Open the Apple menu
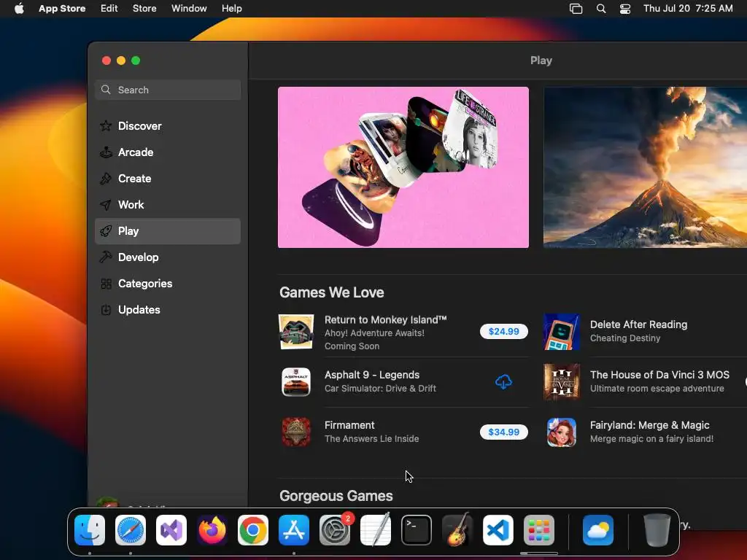This screenshot has height=560, width=747. pyautogui.click(x=19, y=8)
